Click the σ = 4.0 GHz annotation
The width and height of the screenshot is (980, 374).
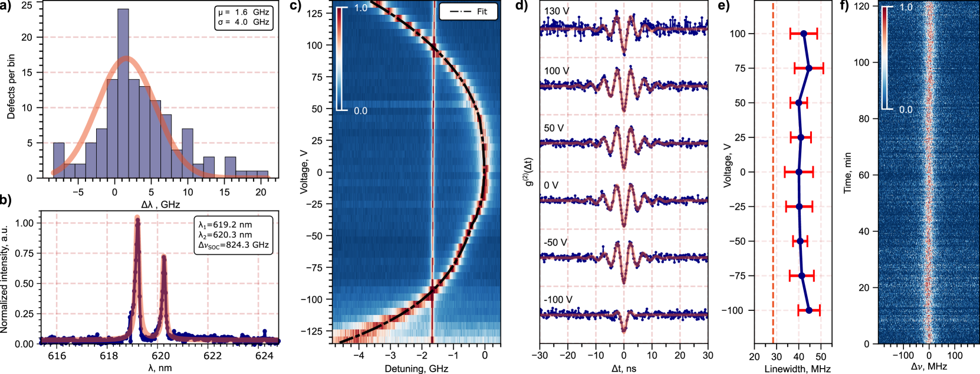pos(243,22)
